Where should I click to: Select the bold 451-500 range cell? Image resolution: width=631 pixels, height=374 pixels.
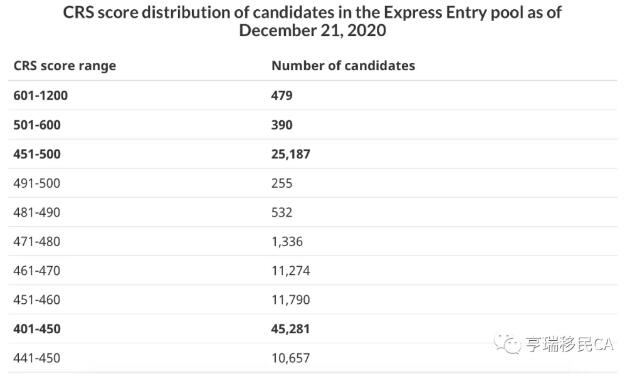(37, 154)
